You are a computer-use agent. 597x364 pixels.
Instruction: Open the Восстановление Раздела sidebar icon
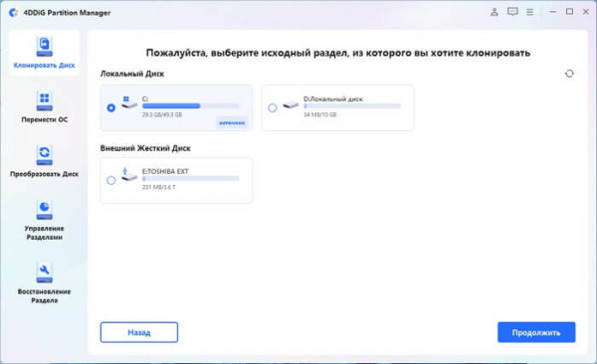44,273
